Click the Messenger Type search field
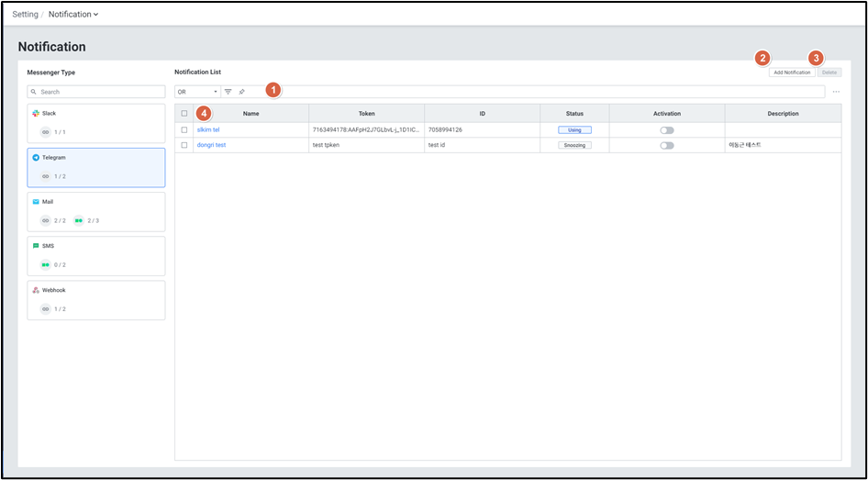 tap(96, 92)
